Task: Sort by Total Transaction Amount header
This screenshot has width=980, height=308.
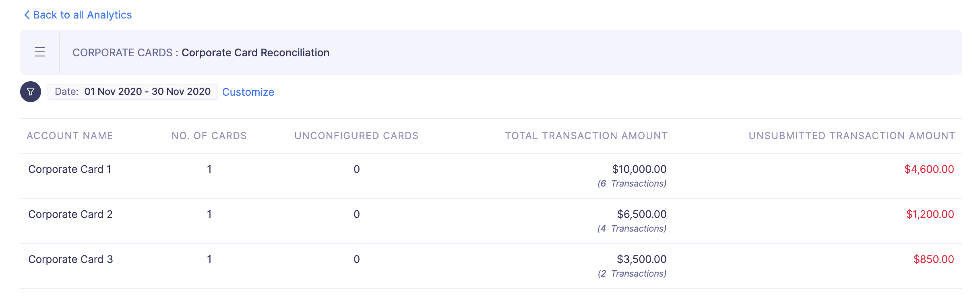Action: coord(586,136)
